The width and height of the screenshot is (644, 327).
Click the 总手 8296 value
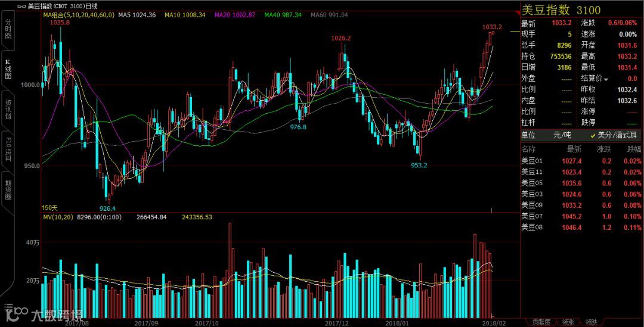565,45
